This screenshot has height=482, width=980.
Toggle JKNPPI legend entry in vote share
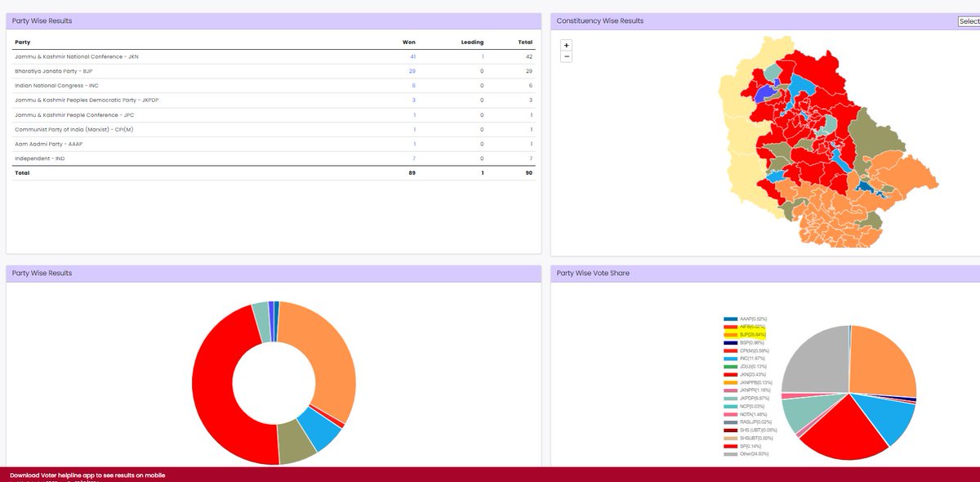pos(747,391)
